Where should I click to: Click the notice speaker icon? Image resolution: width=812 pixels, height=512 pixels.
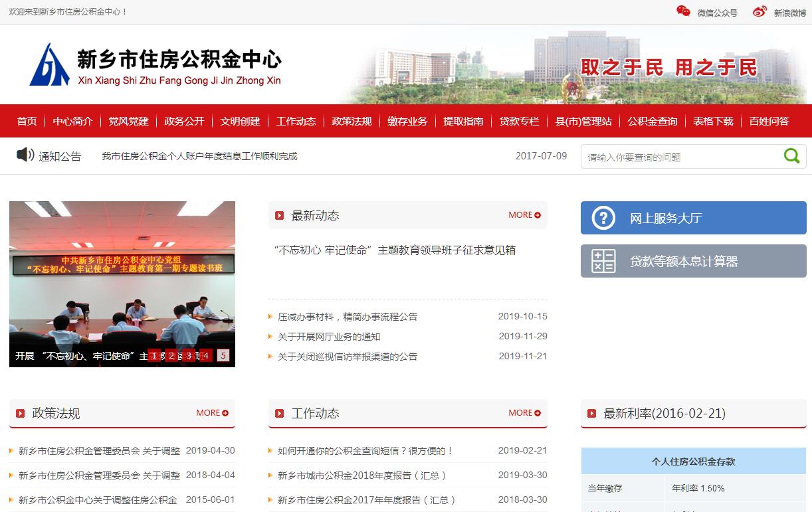[x=25, y=155]
